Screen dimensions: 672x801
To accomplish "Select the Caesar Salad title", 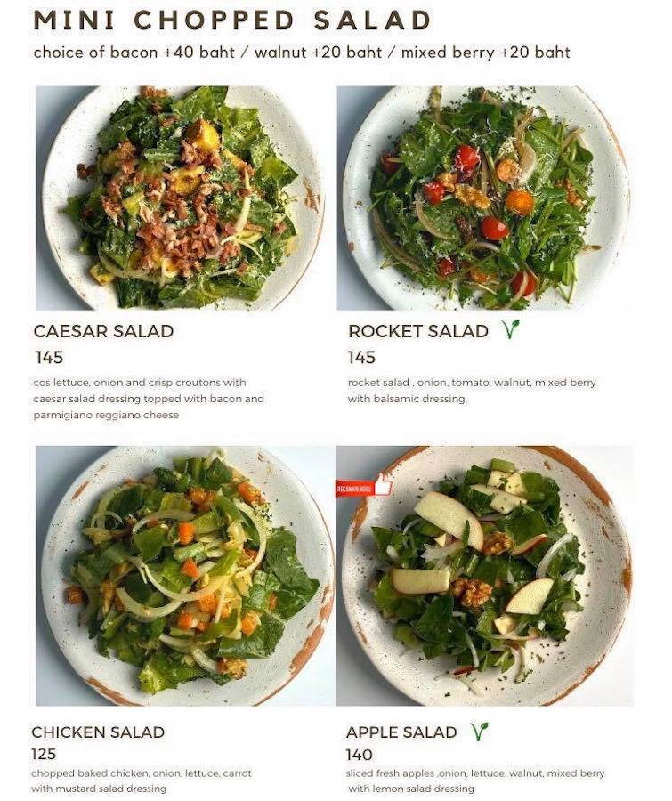I will (x=104, y=331).
